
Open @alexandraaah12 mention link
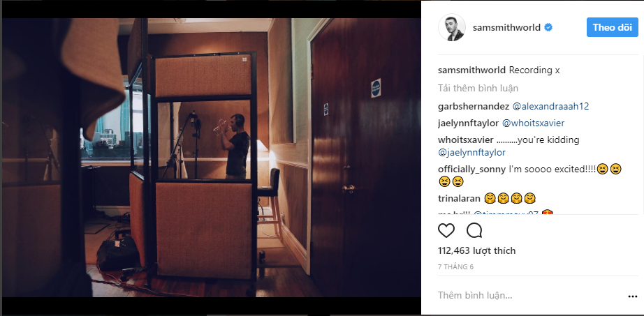[x=551, y=106]
